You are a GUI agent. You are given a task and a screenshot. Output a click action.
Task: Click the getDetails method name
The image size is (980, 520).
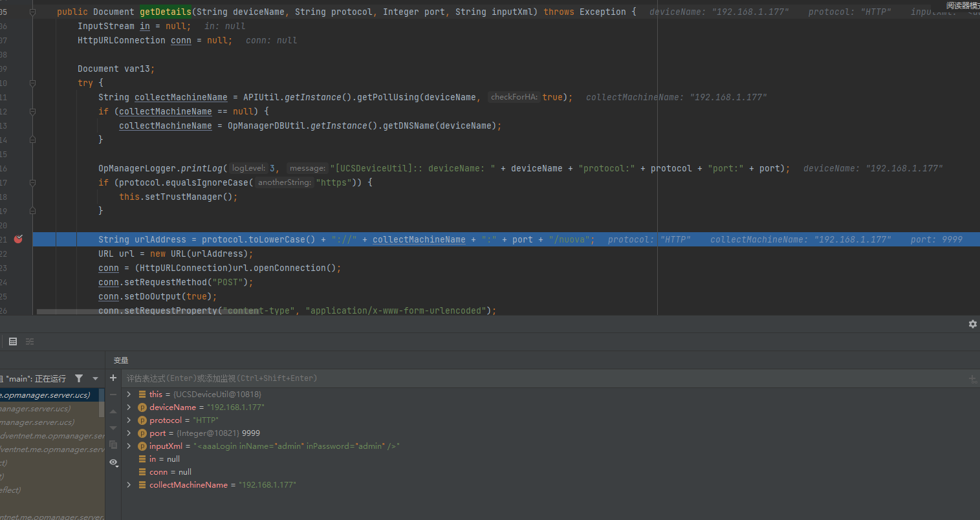pyautogui.click(x=166, y=12)
